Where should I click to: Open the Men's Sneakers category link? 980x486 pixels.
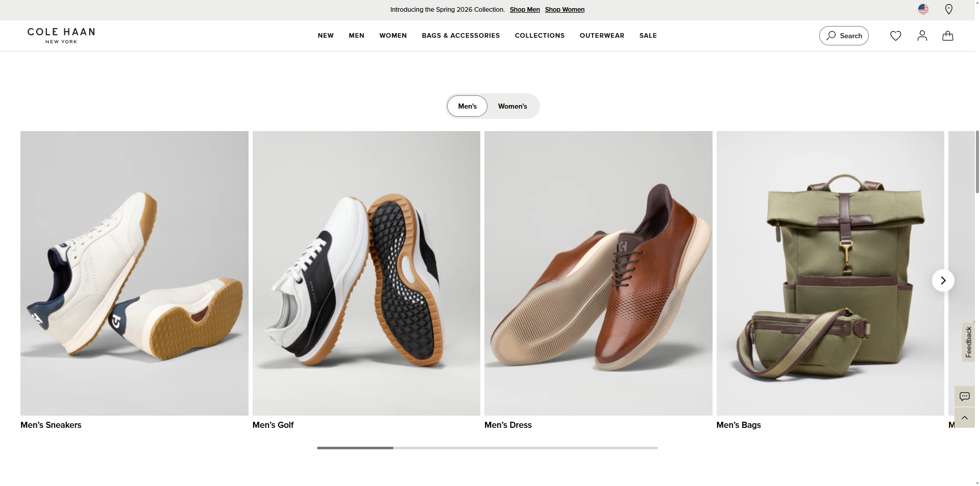pos(51,425)
